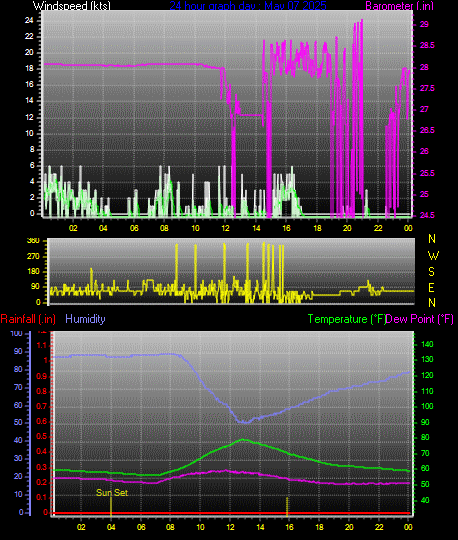Click blue humidity axis value "30"
The width and height of the screenshot is (458, 540).
[18, 458]
